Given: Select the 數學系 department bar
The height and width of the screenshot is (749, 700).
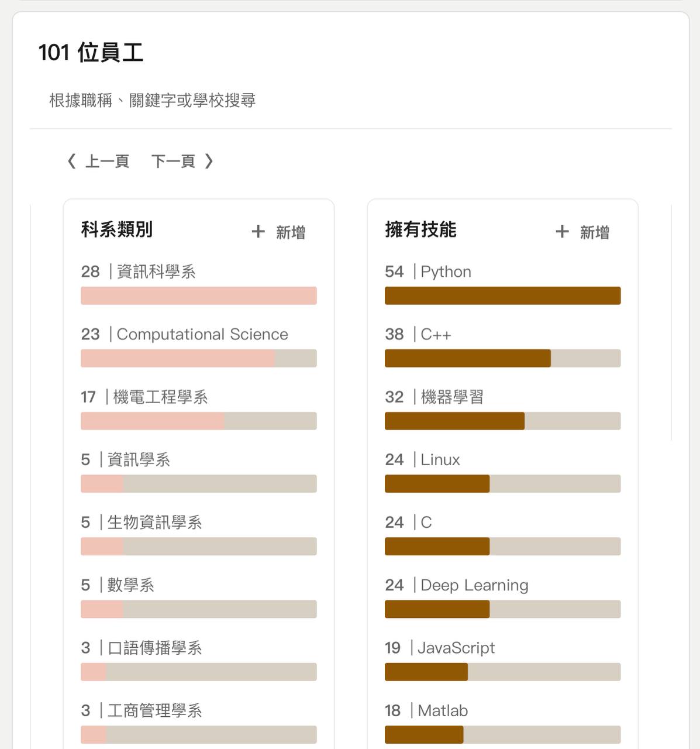Looking at the screenshot, I should (x=199, y=609).
